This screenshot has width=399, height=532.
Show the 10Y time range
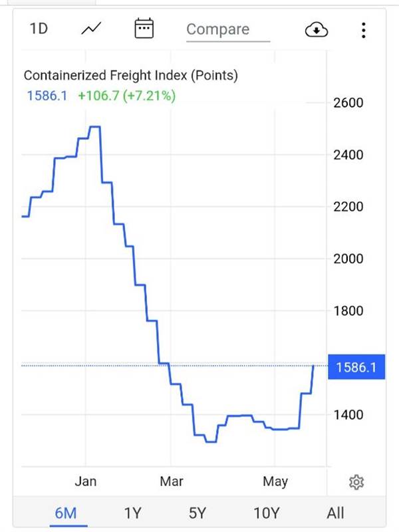coord(267,513)
